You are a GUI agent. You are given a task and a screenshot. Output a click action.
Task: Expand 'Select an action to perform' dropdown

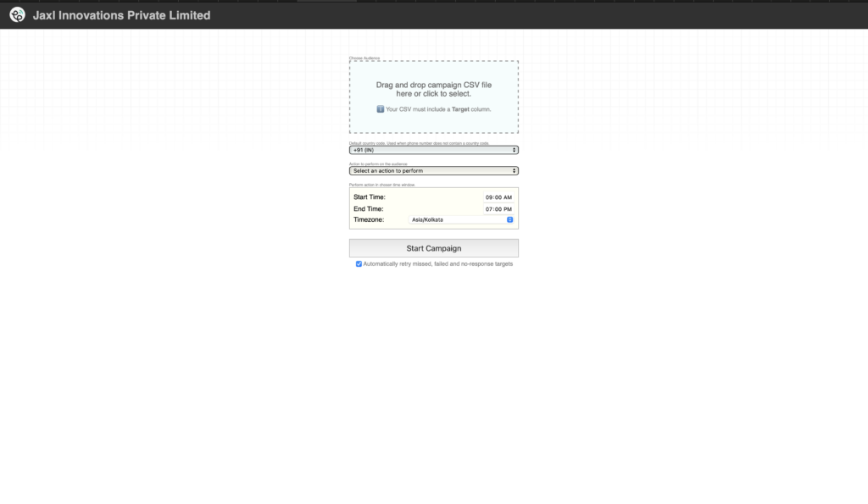click(432, 171)
